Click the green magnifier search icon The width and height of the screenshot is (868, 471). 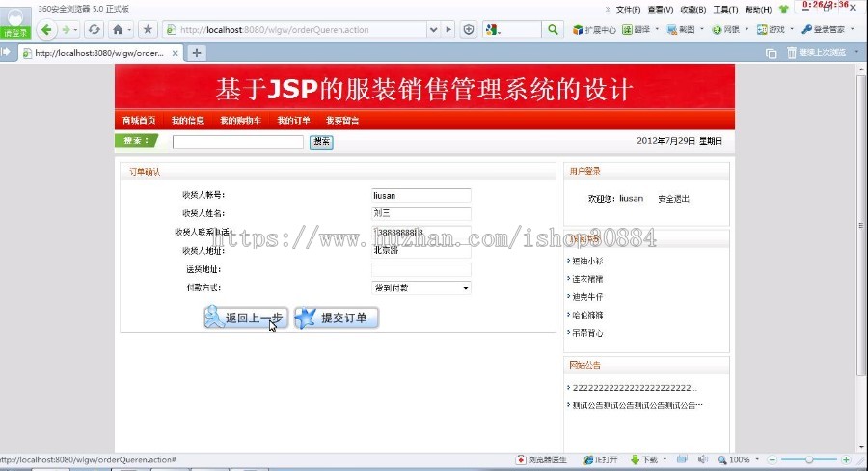click(x=553, y=29)
